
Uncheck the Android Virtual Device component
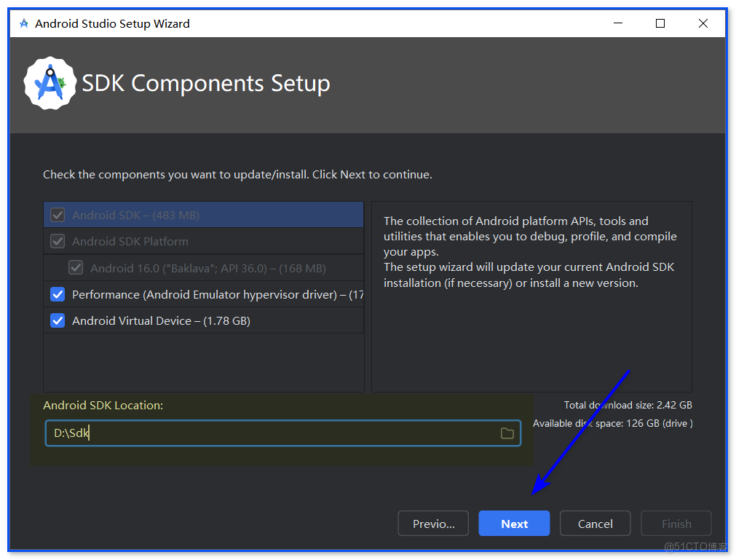click(58, 320)
